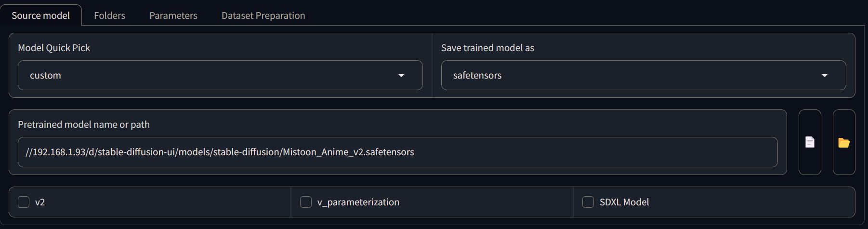Click the 'safetensors' value in save format box

[x=477, y=75]
